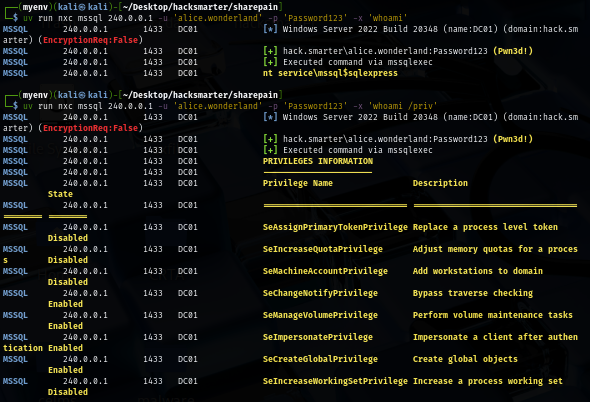Click 'Replace a process level token' description
The height and width of the screenshot is (402, 590).
pos(485,227)
